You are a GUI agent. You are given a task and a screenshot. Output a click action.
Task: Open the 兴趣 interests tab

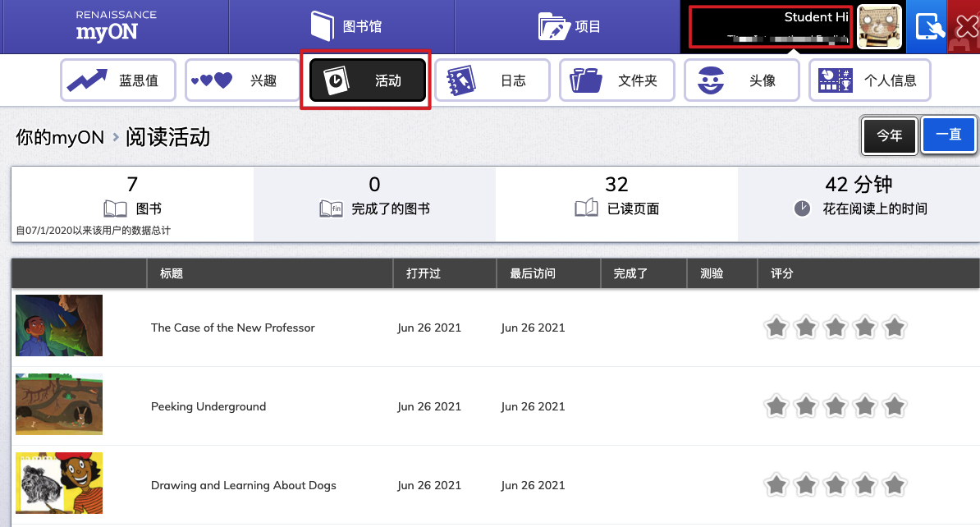(242, 80)
